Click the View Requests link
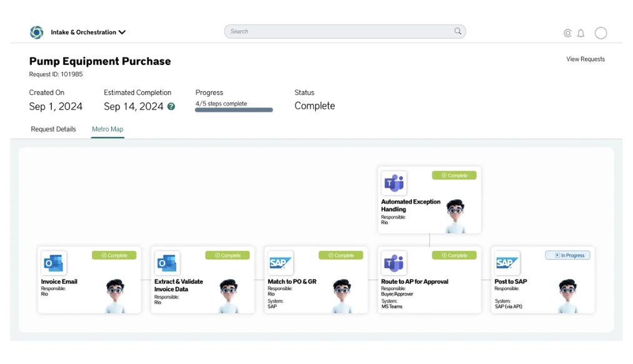This screenshot has height=364, width=633. pos(585,59)
